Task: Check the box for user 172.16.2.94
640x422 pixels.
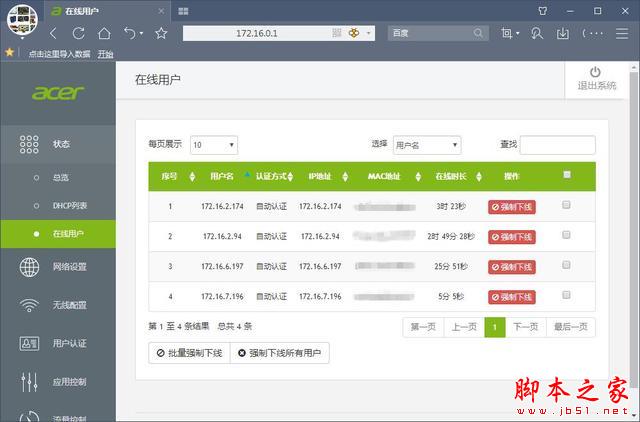Action: coord(566,235)
